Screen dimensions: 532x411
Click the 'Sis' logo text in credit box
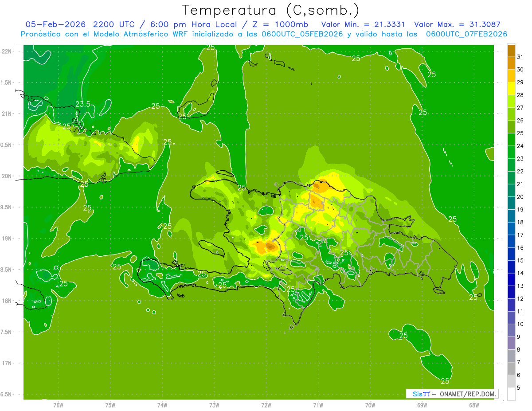pyautogui.click(x=417, y=394)
